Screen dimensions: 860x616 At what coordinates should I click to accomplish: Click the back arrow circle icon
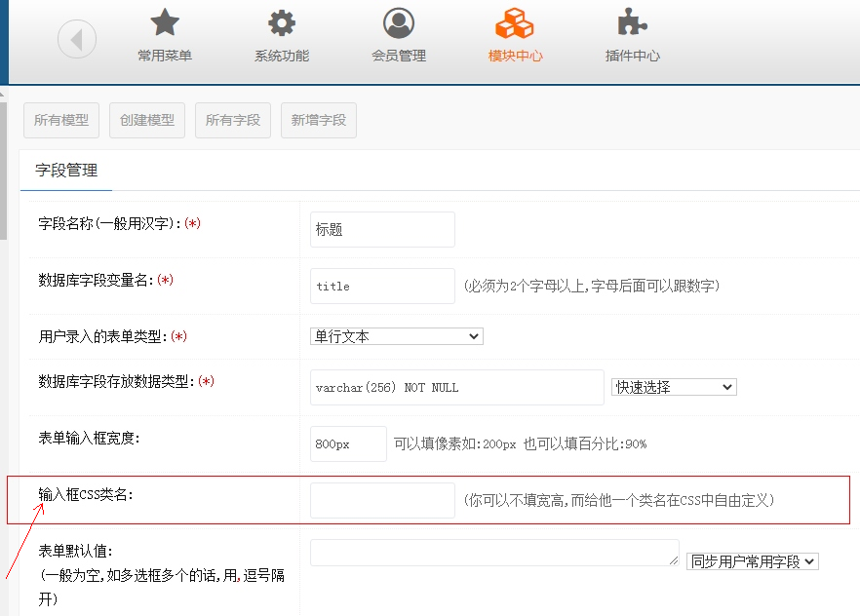77,40
